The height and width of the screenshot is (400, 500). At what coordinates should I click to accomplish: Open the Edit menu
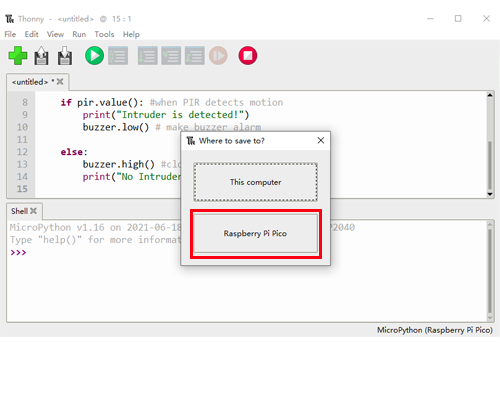click(x=31, y=34)
